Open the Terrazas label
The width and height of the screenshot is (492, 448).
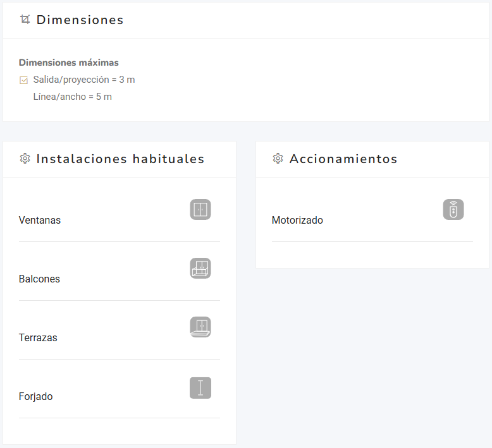click(38, 338)
